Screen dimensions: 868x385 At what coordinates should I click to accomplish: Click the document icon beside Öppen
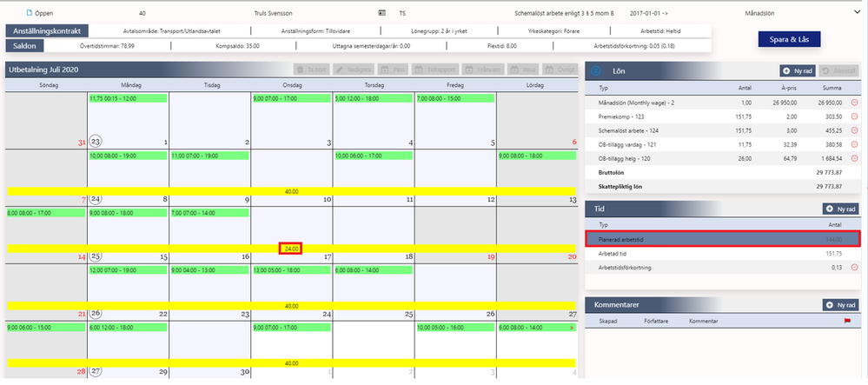click(x=30, y=12)
